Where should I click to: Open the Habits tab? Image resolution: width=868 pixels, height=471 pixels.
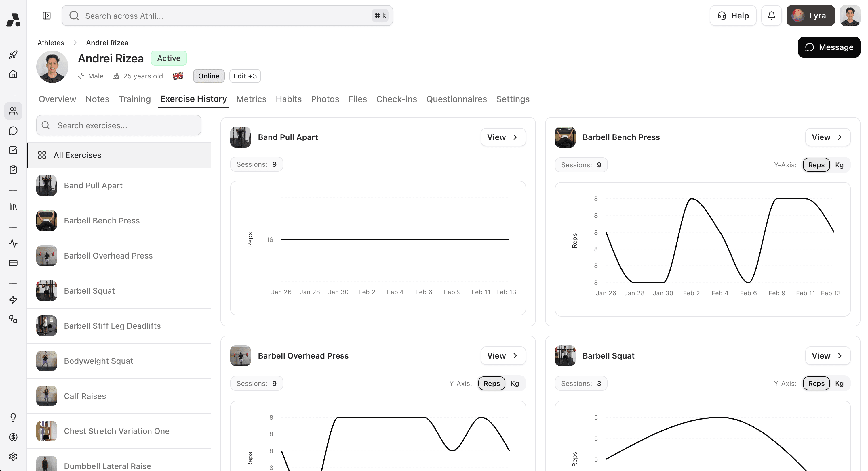point(288,99)
